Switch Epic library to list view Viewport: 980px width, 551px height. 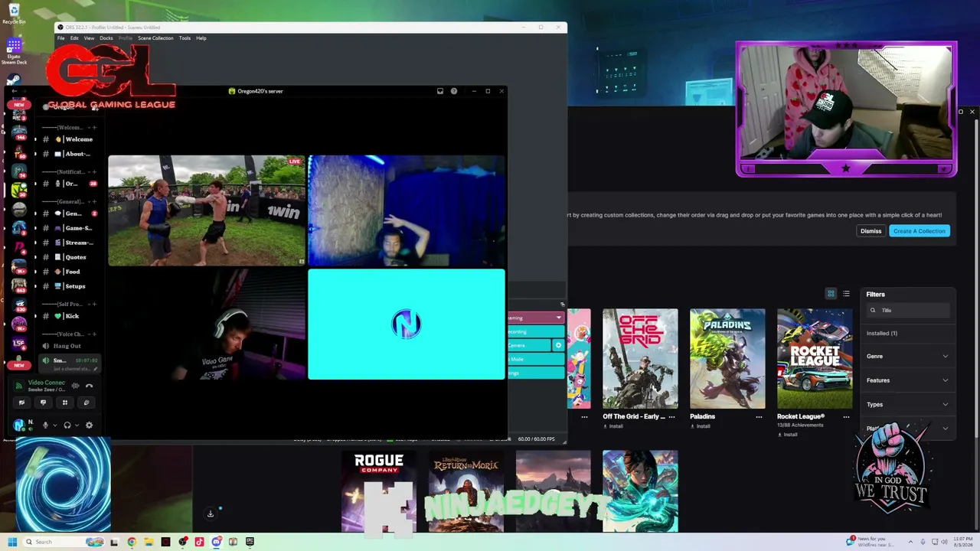(846, 294)
